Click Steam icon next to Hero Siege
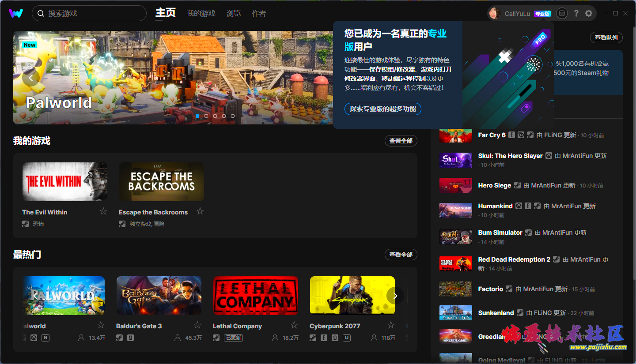Image resolution: width=636 pixels, height=364 pixels. click(517, 185)
